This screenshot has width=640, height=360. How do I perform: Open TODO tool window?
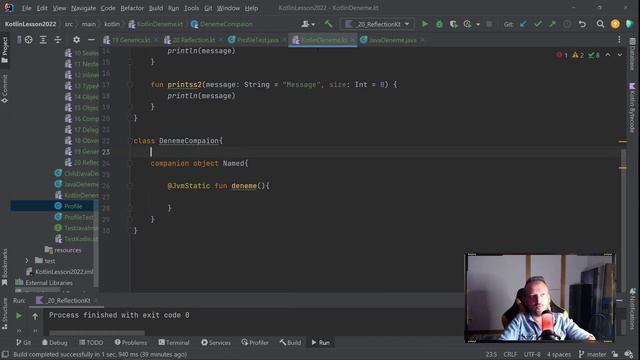[91, 342]
